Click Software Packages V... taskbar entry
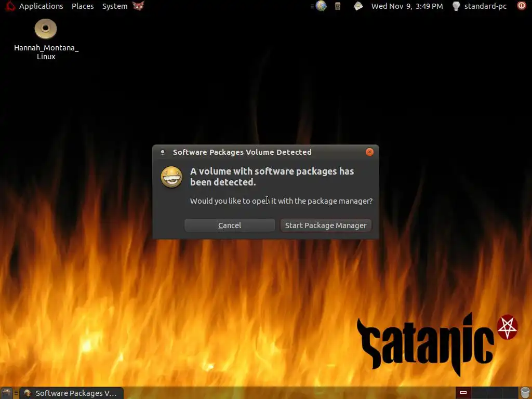 [72, 393]
